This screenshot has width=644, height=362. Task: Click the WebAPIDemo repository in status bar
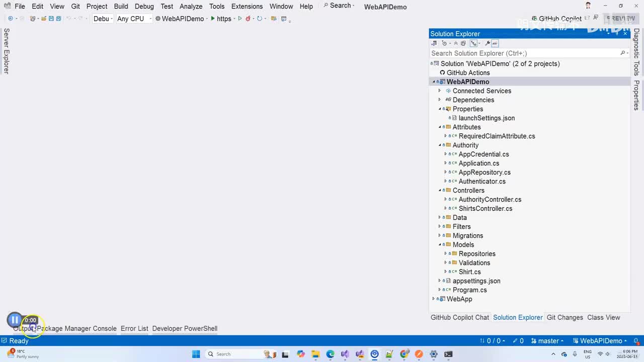(601, 341)
